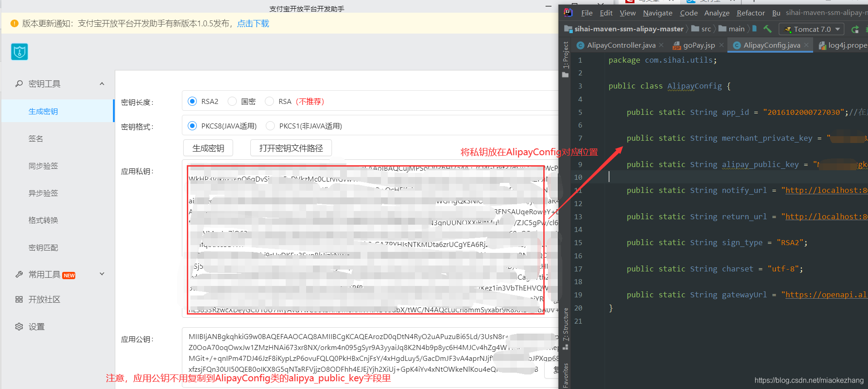Open the src breadcrumb folder
This screenshot has height=389, width=868.
click(701, 29)
